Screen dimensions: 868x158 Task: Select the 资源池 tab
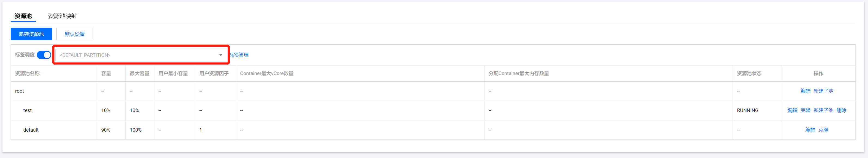point(23,16)
